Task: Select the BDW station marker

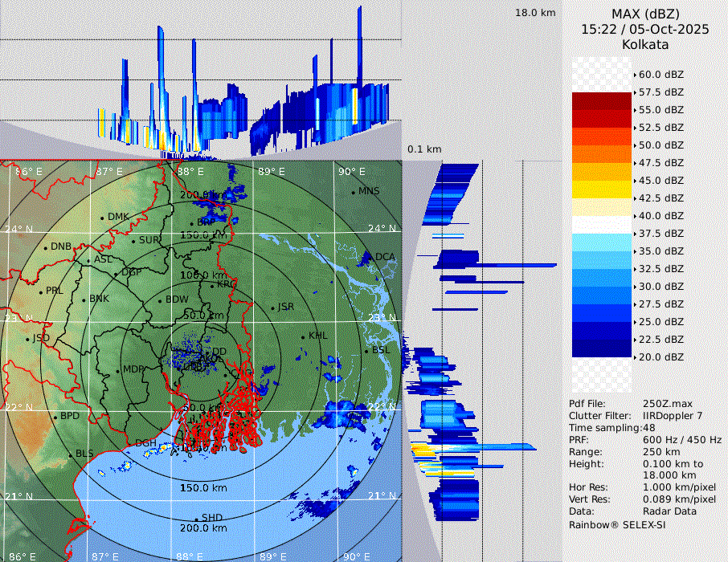Action: tap(160, 301)
